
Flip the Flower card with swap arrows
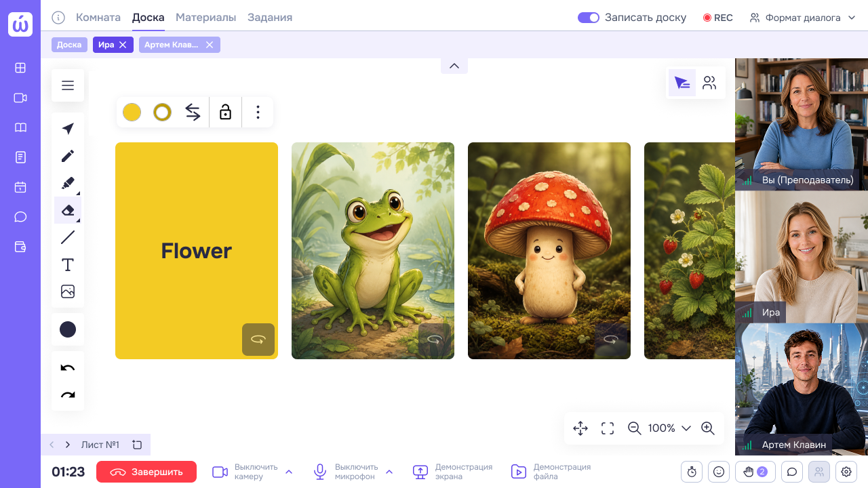pos(193,112)
